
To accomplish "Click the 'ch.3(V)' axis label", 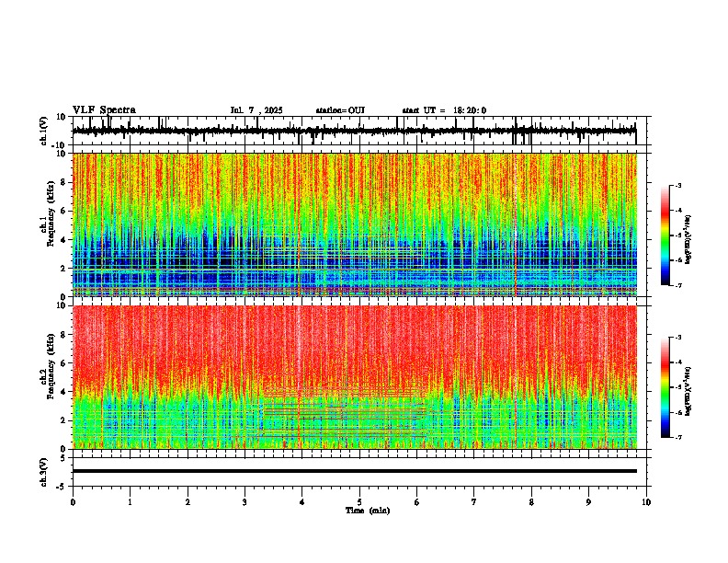I will tap(44, 473).
